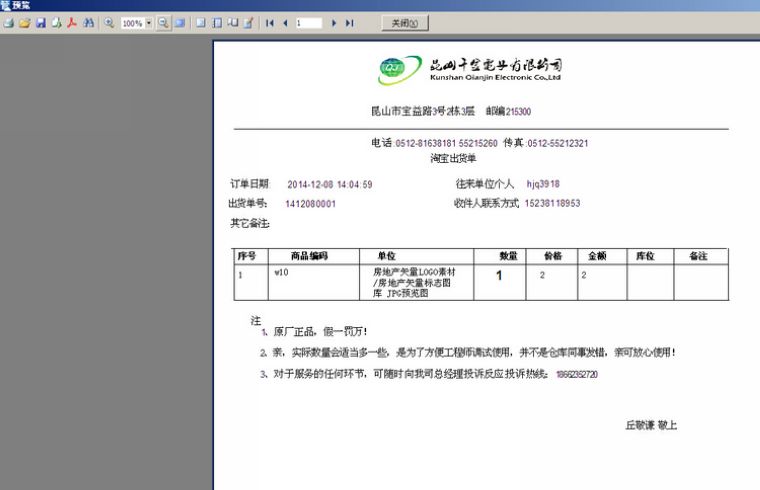Go to the previous page
This screenshot has height=490, width=760.
tap(285, 23)
